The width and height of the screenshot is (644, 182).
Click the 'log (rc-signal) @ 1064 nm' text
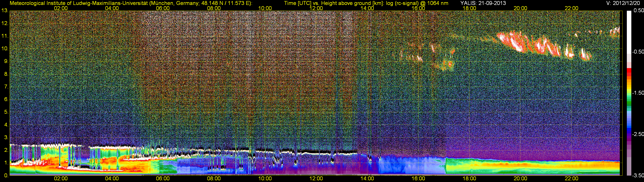(417, 3)
